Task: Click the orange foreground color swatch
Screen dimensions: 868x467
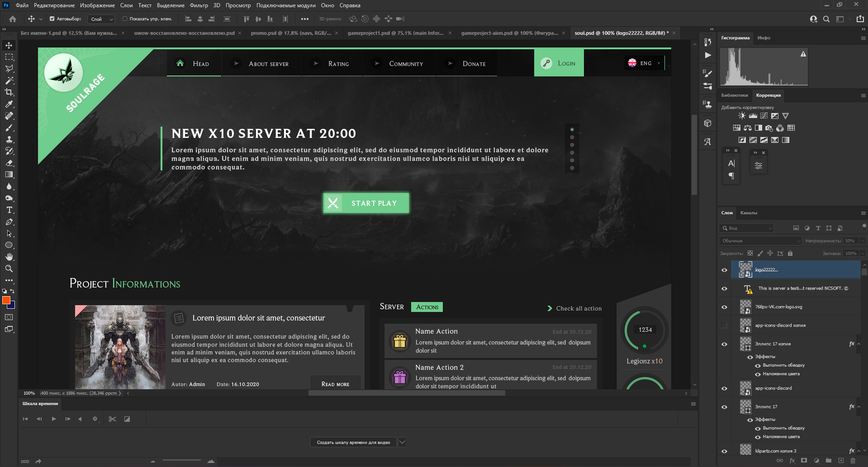Action: click(6, 300)
